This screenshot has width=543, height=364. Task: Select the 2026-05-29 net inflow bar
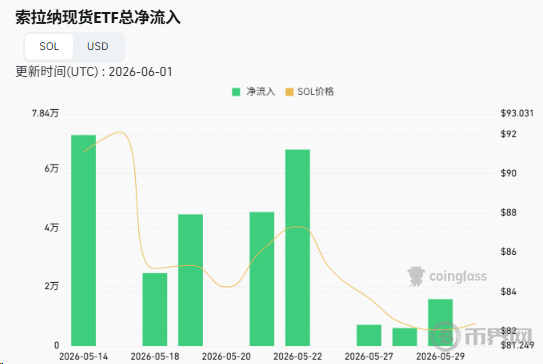[x=440, y=322]
